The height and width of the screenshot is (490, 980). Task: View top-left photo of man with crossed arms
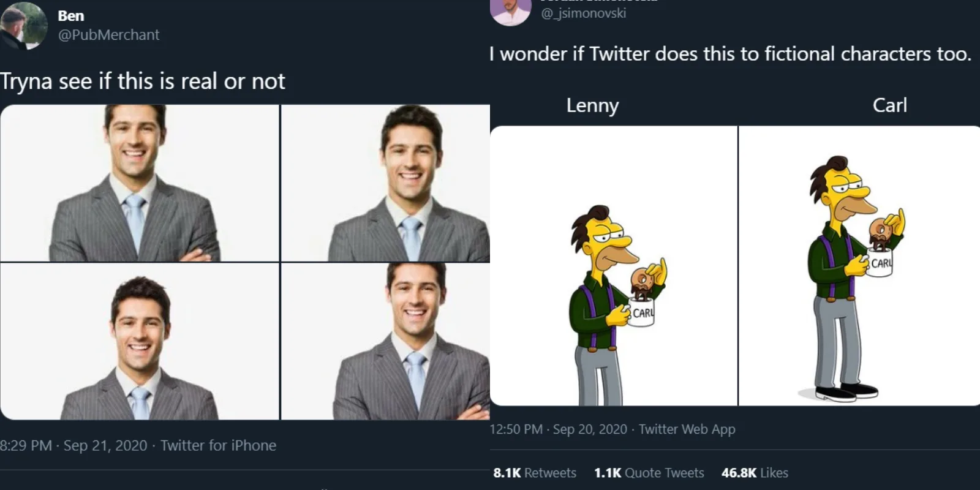coord(140,183)
